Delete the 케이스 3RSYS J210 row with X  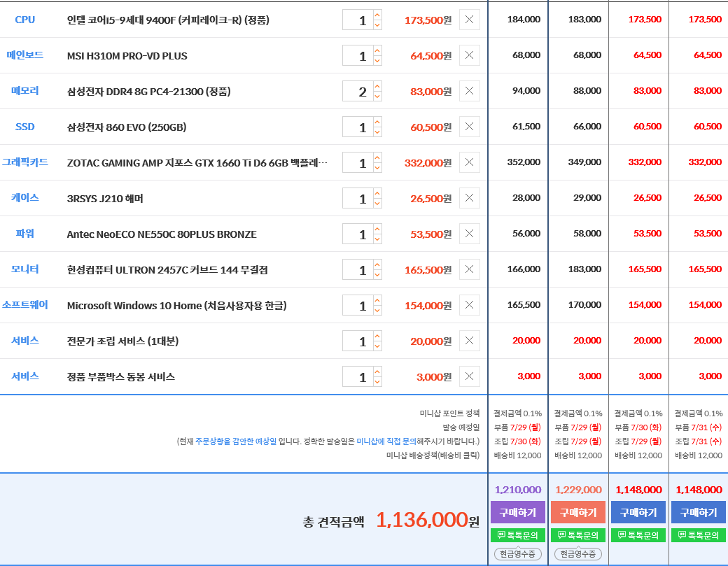click(x=470, y=198)
